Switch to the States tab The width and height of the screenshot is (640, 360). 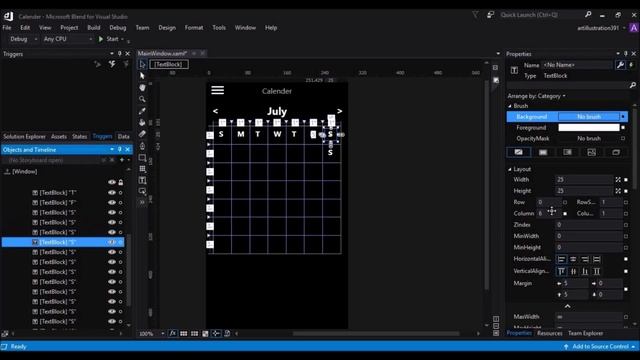pos(80,137)
